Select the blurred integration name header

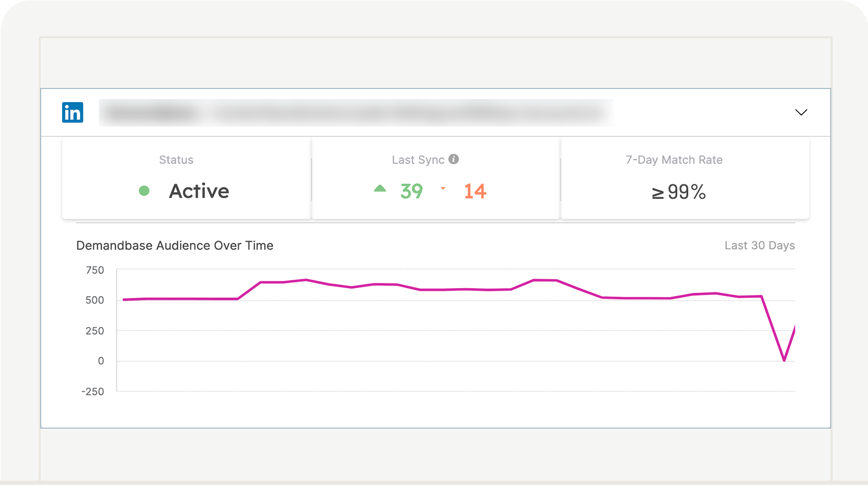point(356,113)
